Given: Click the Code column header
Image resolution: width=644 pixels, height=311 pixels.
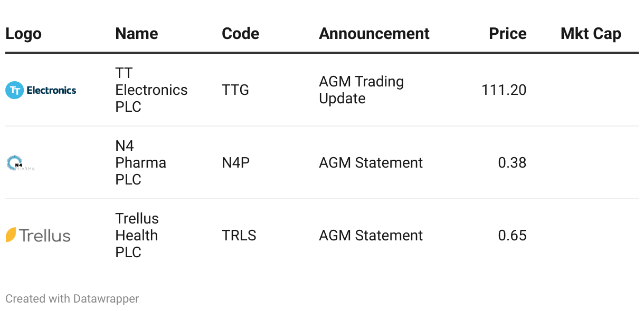Looking at the screenshot, I should [x=240, y=34].
